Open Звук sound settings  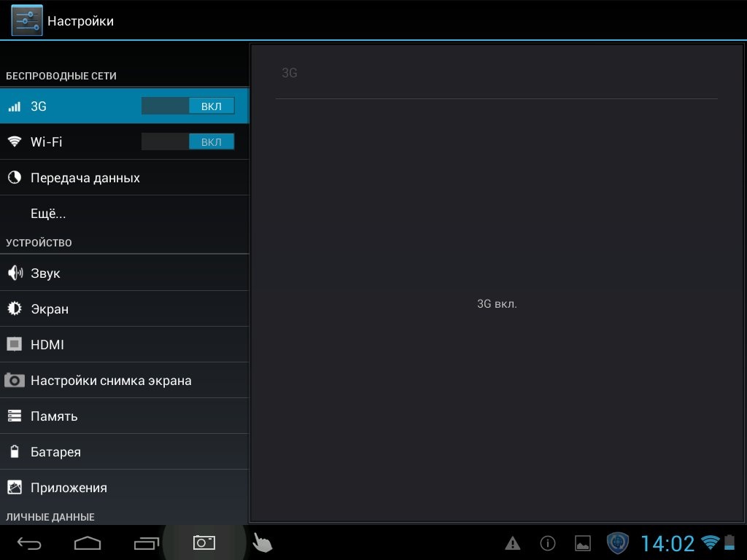45,273
